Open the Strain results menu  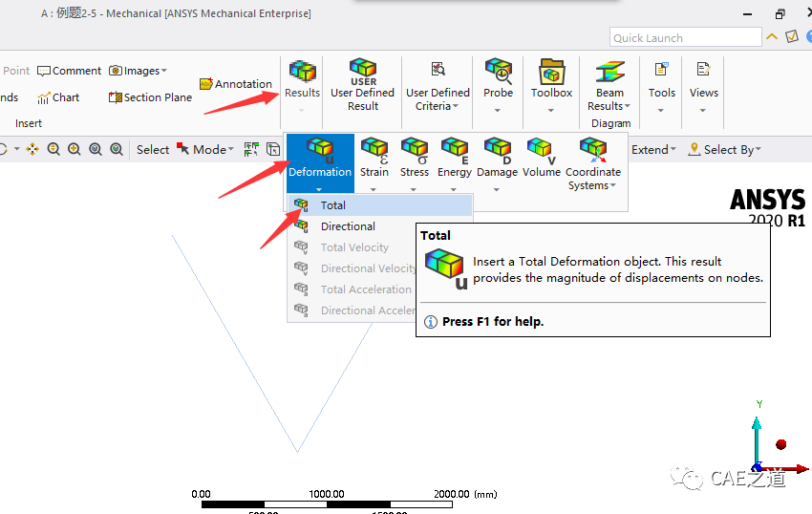coord(374,162)
